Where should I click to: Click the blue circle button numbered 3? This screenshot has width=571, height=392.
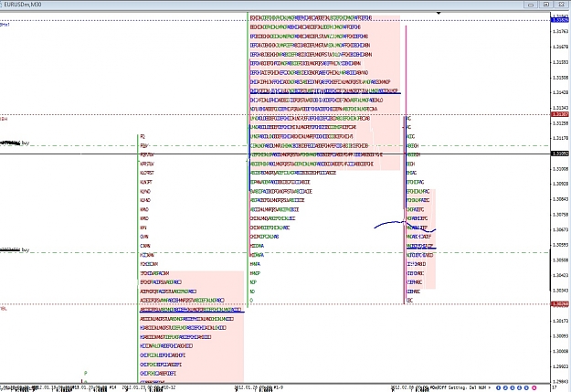coord(513,387)
